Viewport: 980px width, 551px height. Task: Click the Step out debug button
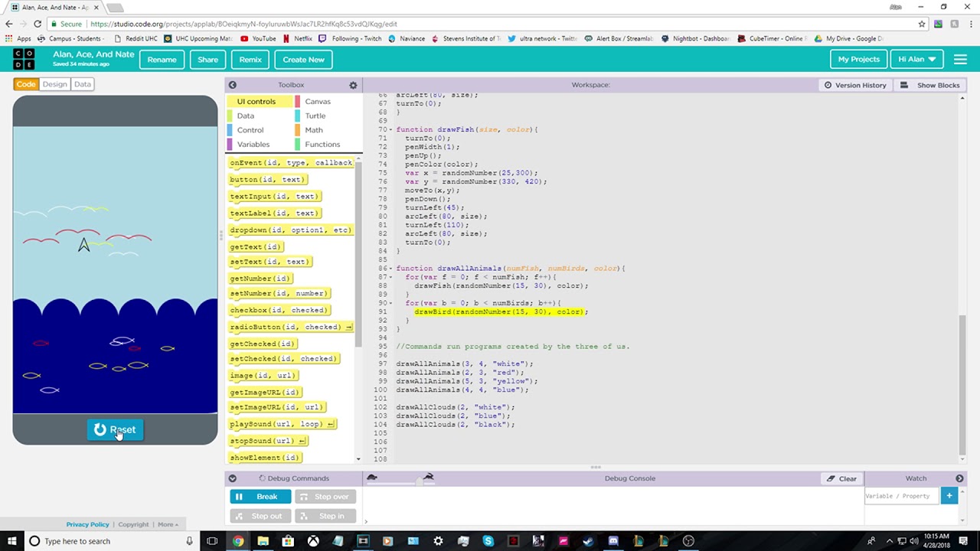(x=260, y=516)
